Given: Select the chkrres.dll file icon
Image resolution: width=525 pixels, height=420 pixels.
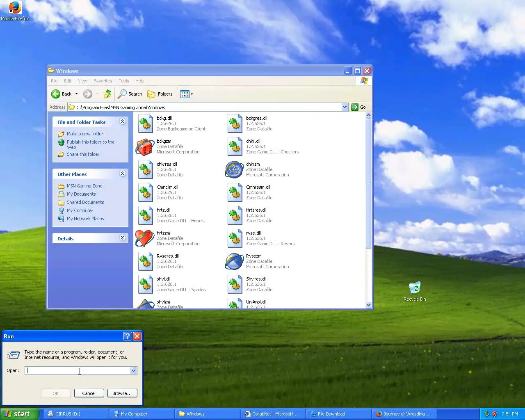Looking at the screenshot, I should (145, 170).
